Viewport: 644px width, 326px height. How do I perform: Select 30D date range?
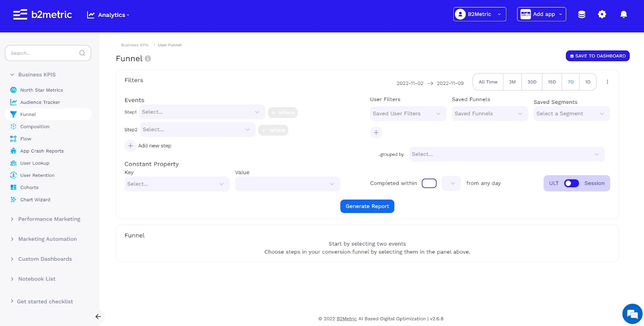click(532, 82)
